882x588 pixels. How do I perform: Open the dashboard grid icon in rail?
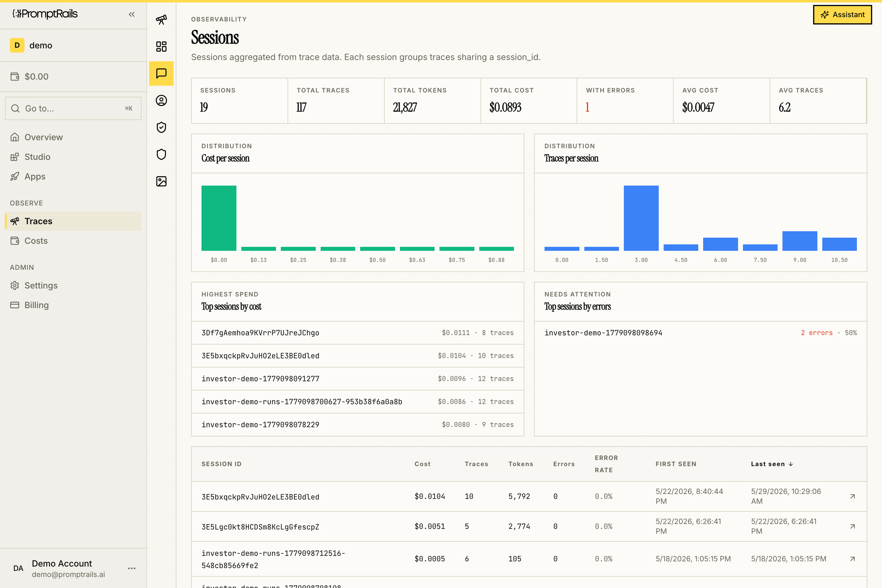pos(161,47)
